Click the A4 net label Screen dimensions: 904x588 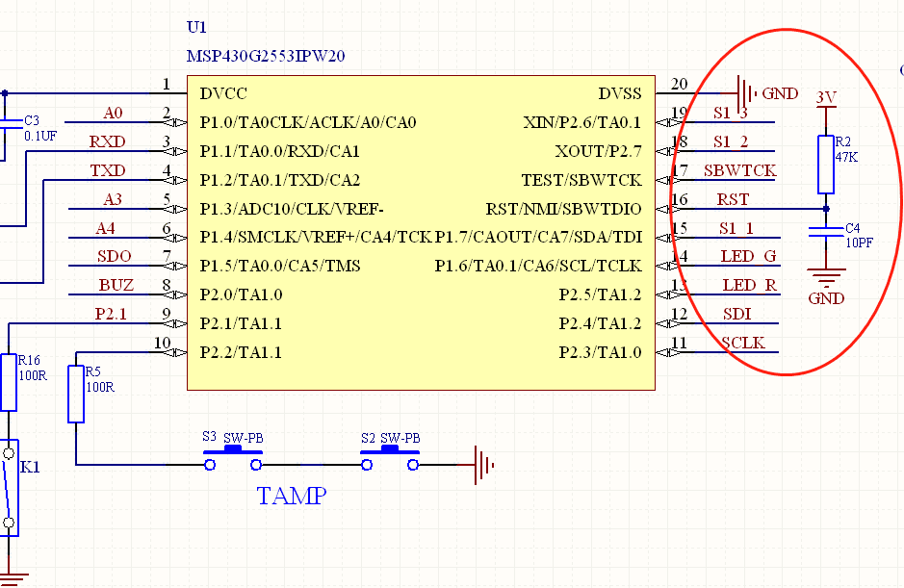(x=105, y=228)
